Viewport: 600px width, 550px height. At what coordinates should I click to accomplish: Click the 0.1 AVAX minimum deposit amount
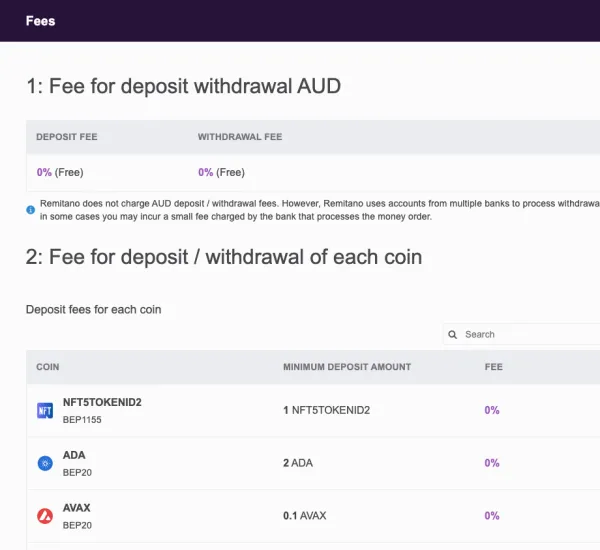(x=305, y=516)
